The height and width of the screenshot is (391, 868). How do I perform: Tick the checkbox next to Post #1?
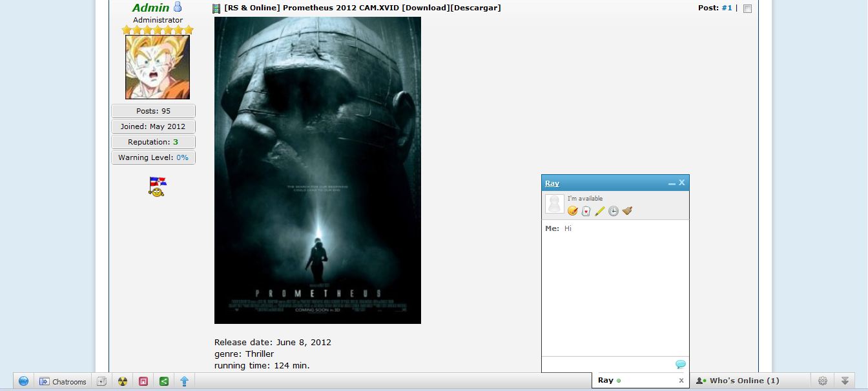click(x=747, y=9)
